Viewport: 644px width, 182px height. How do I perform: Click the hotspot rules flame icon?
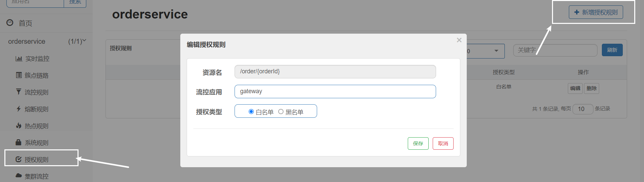tap(19, 126)
